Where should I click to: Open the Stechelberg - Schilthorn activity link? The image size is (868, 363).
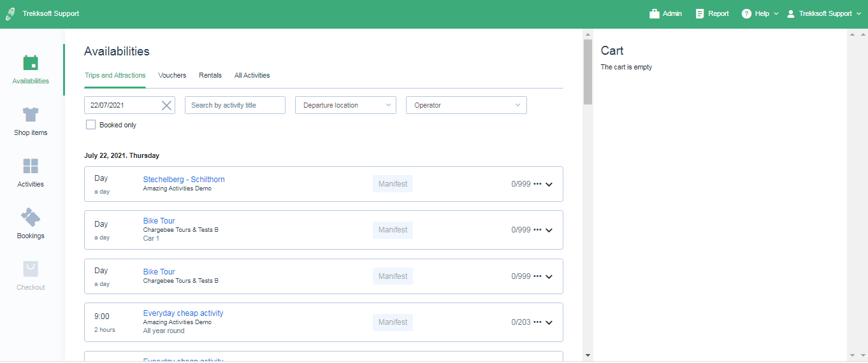coord(184,180)
